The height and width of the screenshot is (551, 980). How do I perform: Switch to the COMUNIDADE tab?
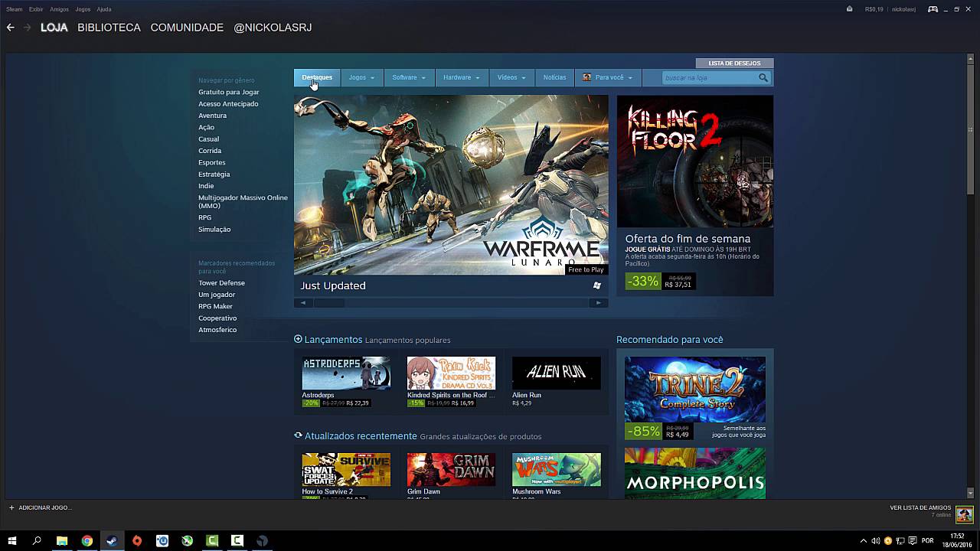(x=187, y=28)
